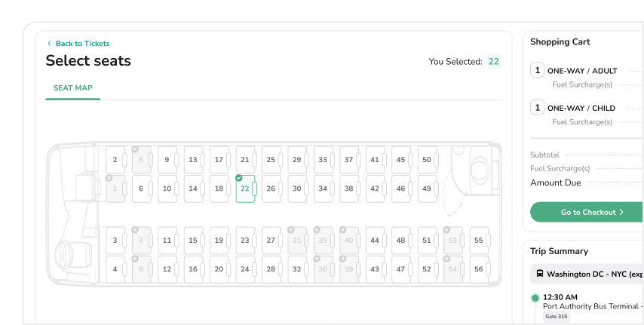
Task: Select seat 26 on the seat map
Action: [x=271, y=189]
